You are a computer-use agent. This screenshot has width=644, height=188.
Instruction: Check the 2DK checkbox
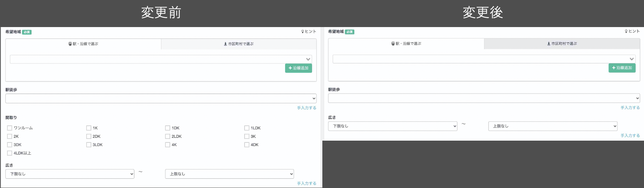(88, 136)
